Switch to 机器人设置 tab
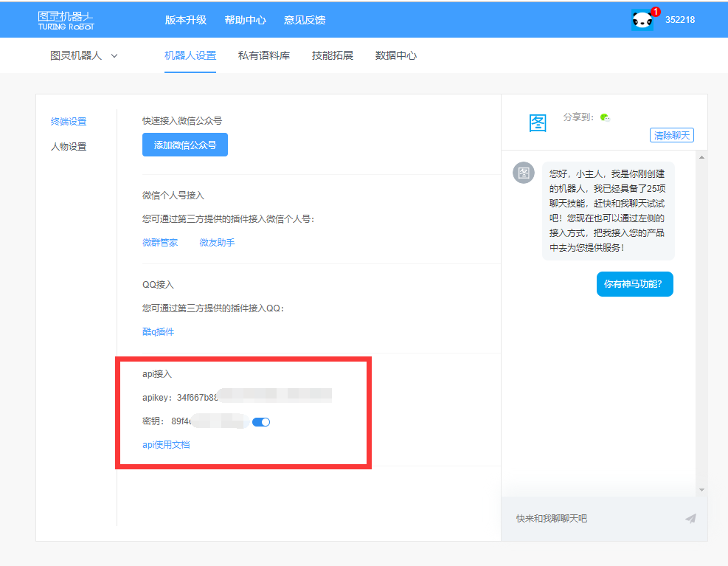This screenshot has width=728, height=566. click(x=190, y=56)
